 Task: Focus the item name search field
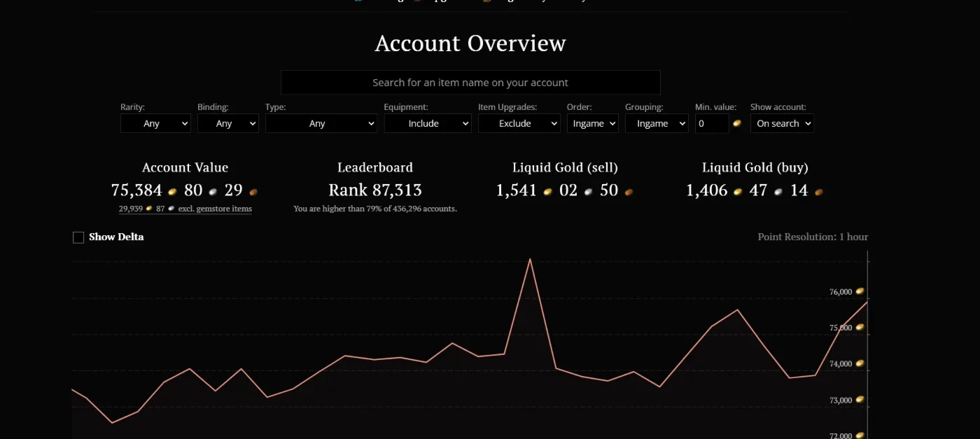pos(470,83)
